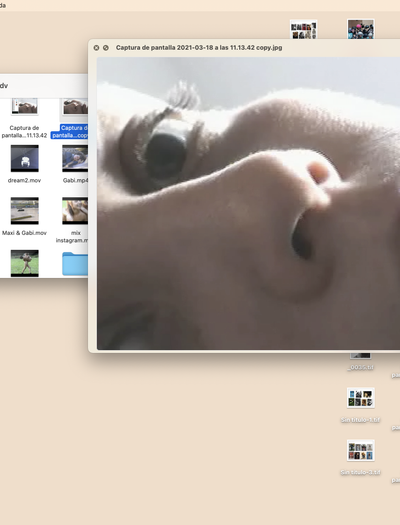Screen dimensions: 400x525
Task: Select the Sin título-3.tif desktop icon
Action: [x=361, y=451]
